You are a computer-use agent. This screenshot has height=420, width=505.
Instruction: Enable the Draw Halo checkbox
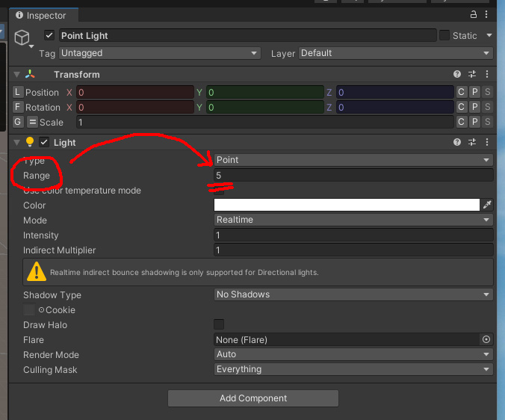tap(219, 324)
